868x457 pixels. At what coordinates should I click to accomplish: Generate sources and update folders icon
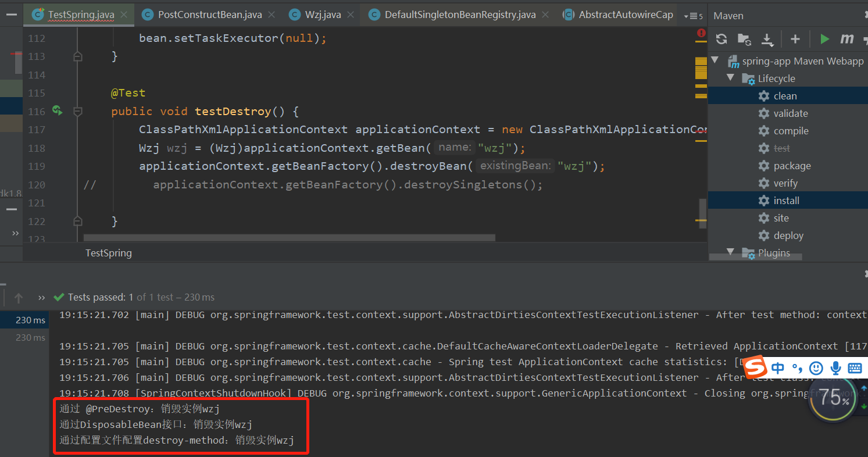pyautogui.click(x=744, y=39)
